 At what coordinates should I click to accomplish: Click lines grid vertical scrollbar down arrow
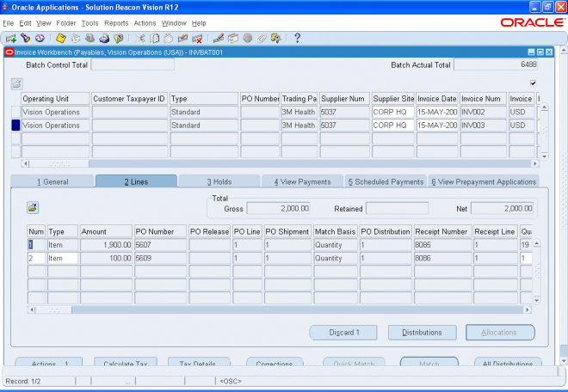[x=536, y=300]
